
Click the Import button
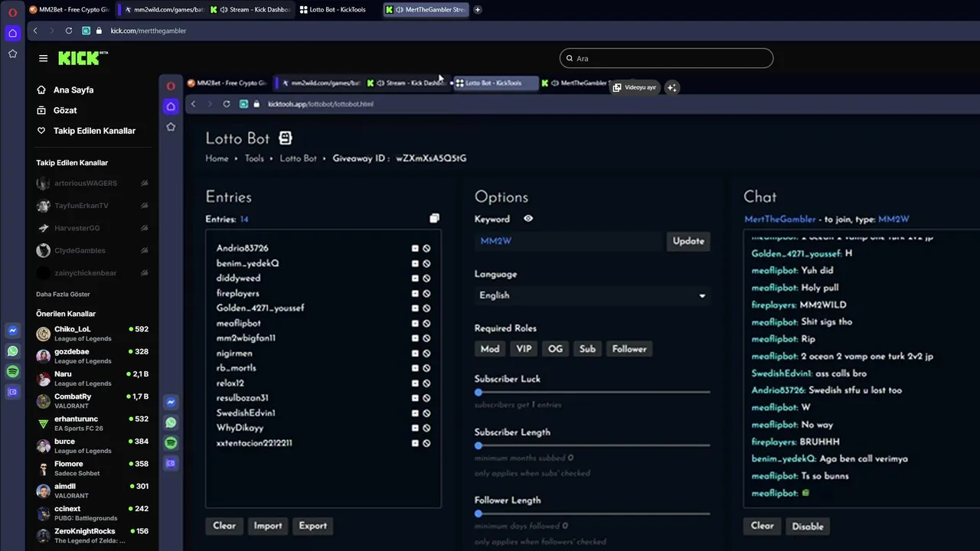[x=268, y=526]
